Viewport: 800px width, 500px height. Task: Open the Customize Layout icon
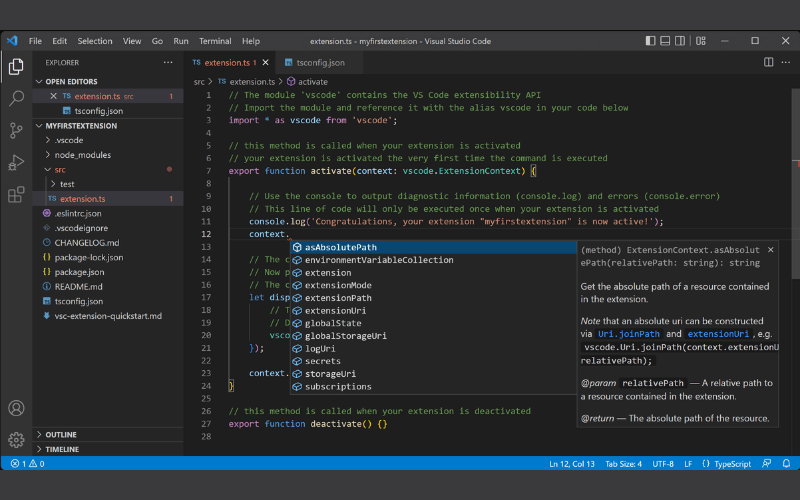pyautogui.click(x=701, y=41)
